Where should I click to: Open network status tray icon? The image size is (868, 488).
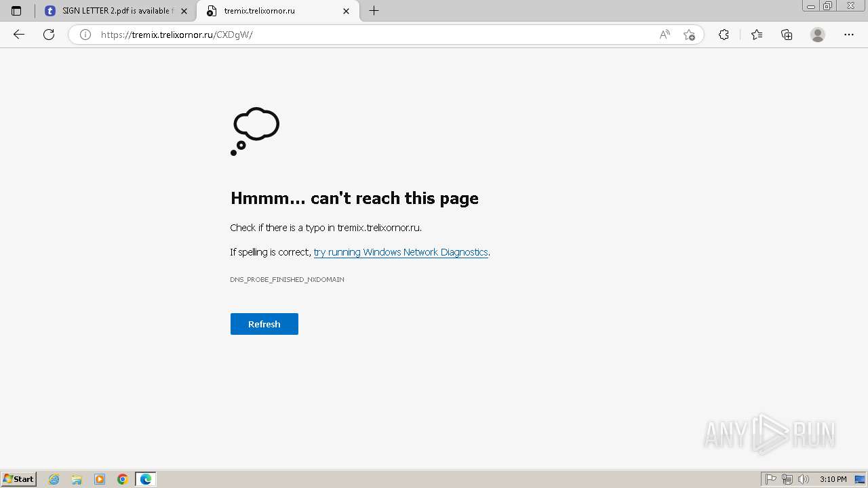coord(787,479)
